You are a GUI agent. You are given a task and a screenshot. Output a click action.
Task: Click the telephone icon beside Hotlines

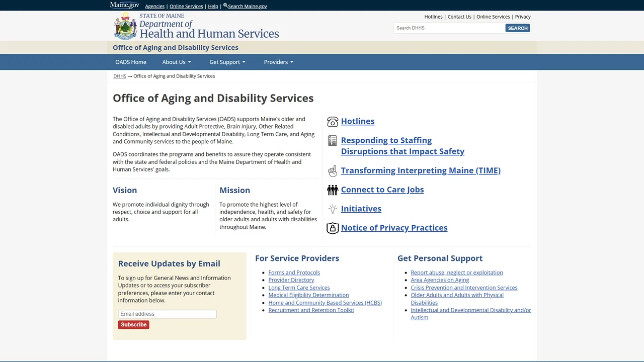333,122
